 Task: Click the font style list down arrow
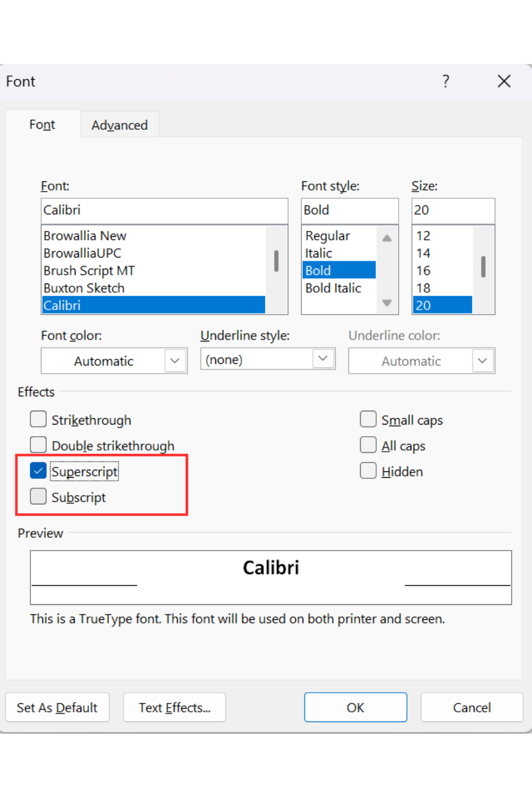(x=387, y=303)
